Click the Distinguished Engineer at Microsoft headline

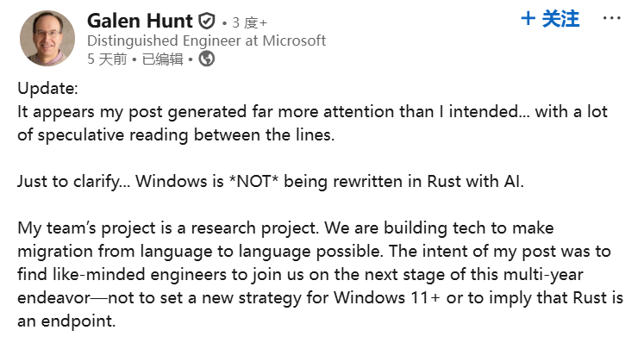(206, 41)
